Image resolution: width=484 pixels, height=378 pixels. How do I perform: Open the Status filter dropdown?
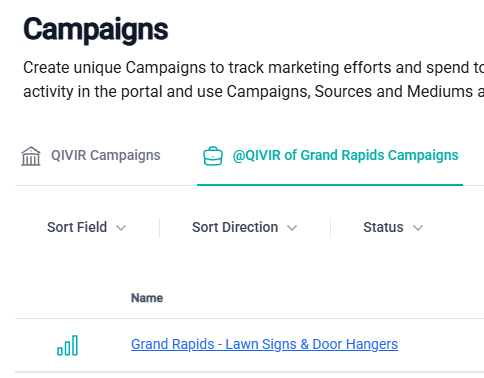(393, 227)
